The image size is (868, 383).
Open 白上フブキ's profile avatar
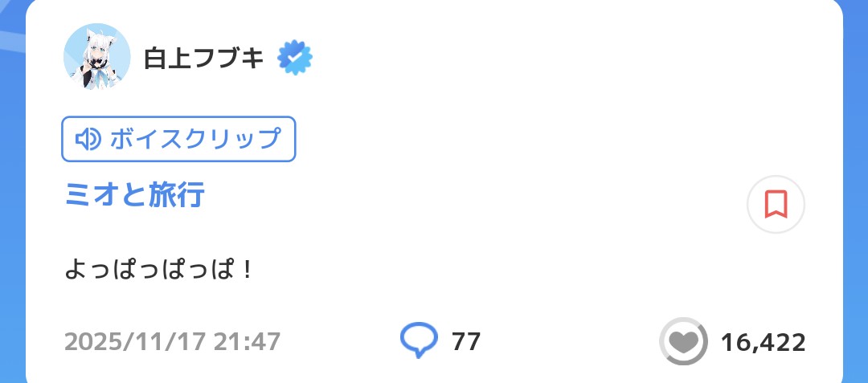pos(96,57)
